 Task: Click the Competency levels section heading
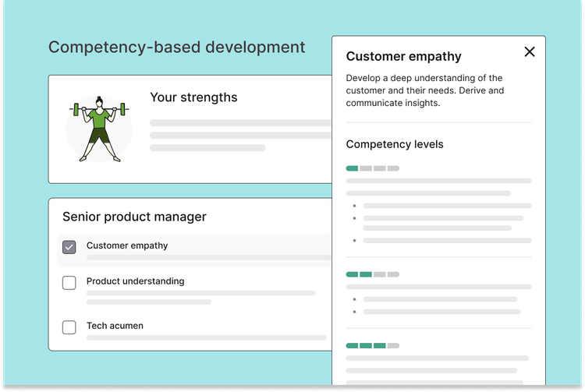(x=395, y=144)
